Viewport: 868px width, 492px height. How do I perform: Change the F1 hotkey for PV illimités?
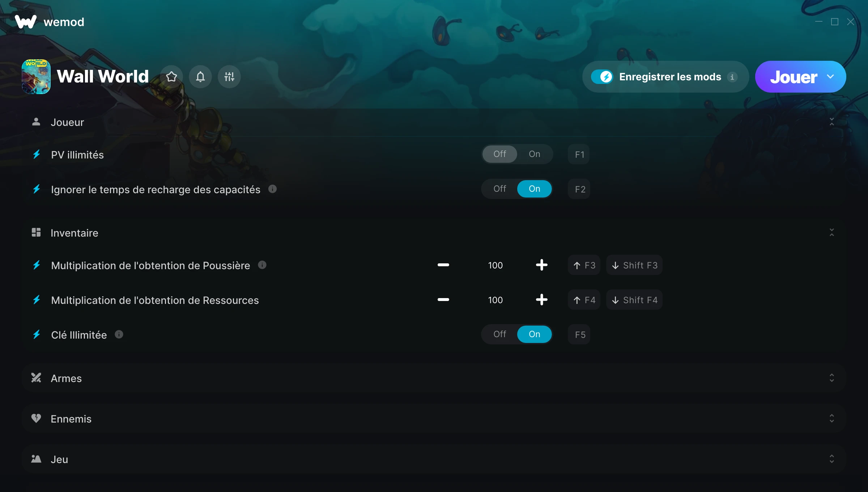[579, 154]
